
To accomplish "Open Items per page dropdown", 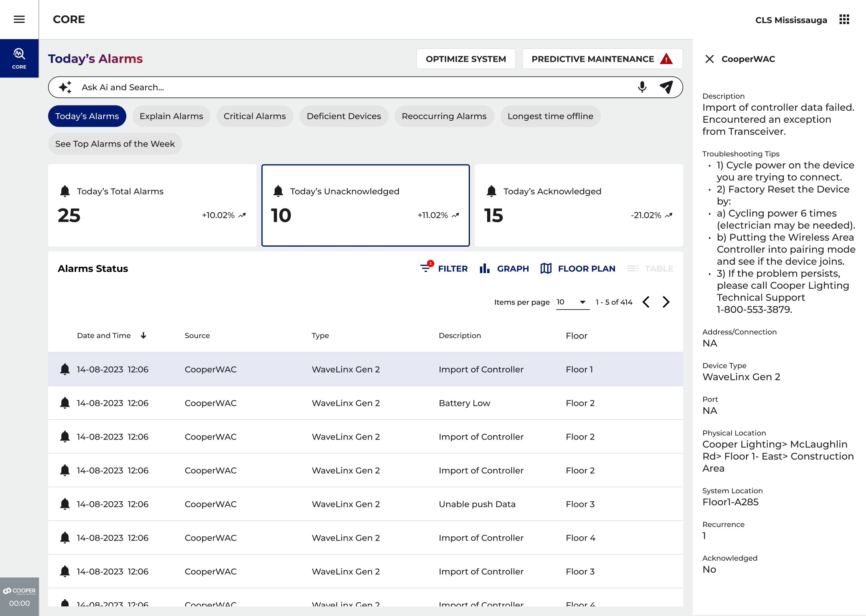I will click(573, 302).
